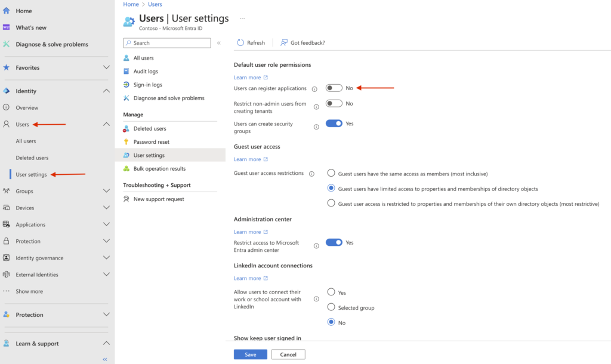Click the Save button
Screen dimensions: 611x364
tap(250, 354)
